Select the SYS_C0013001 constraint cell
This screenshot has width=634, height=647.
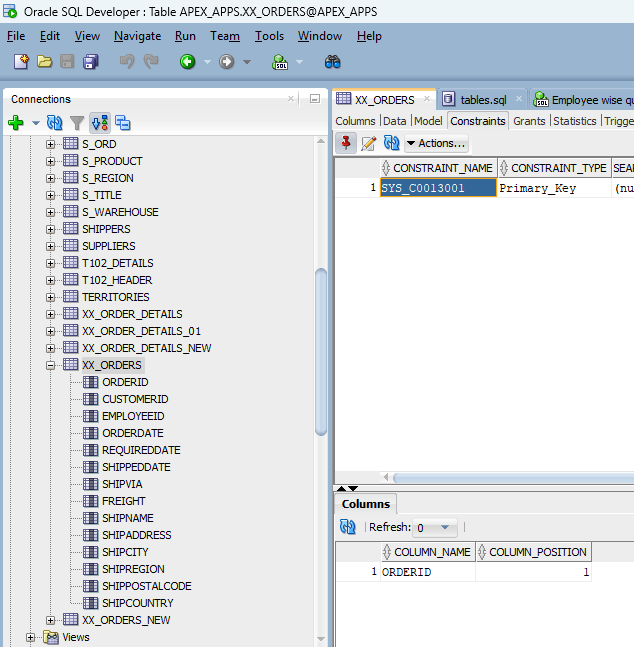[438, 188]
